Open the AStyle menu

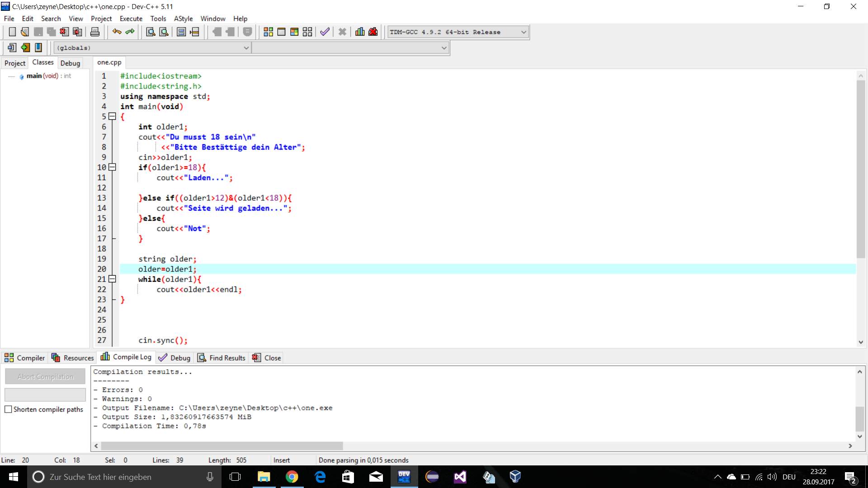[x=183, y=19]
